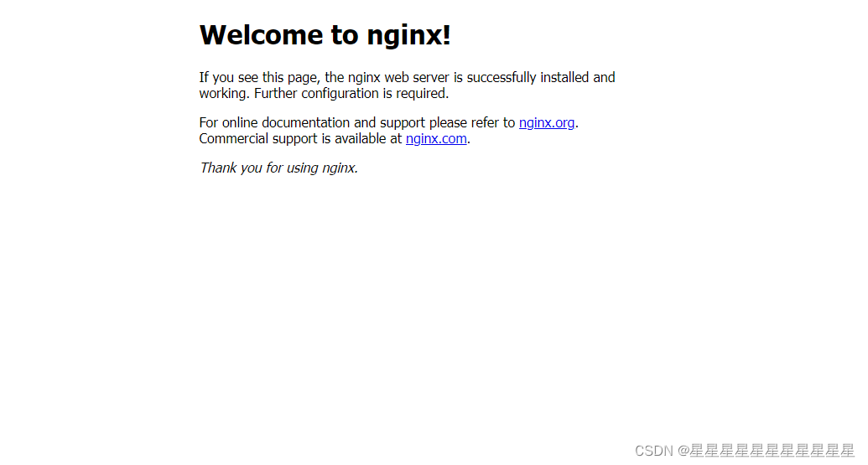868x465 pixels.
Task: Open the nginx.org documentation link
Action: coord(546,123)
